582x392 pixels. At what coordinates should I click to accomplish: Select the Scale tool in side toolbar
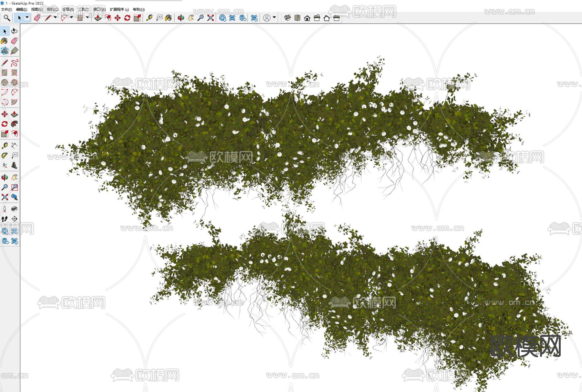click(x=5, y=134)
